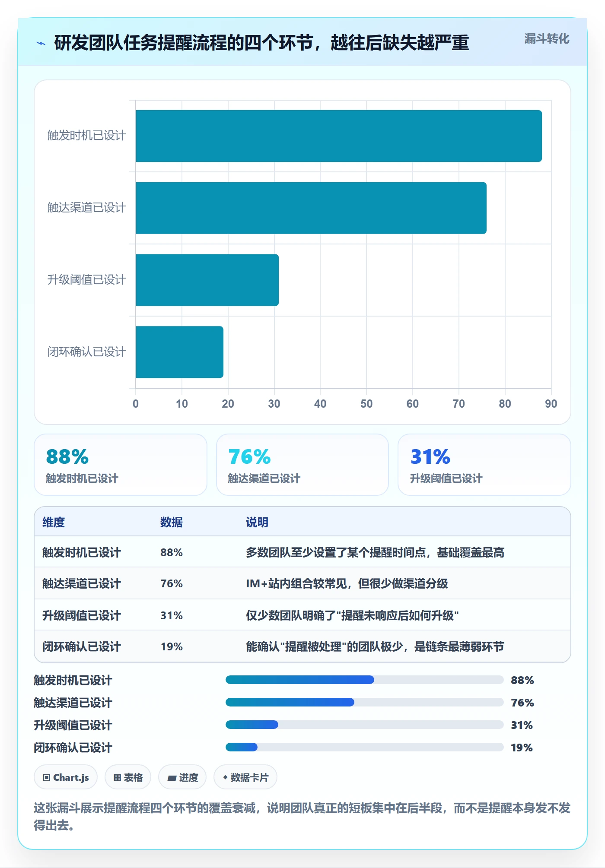
Task: Click the 维度 column header
Action: coord(54,522)
